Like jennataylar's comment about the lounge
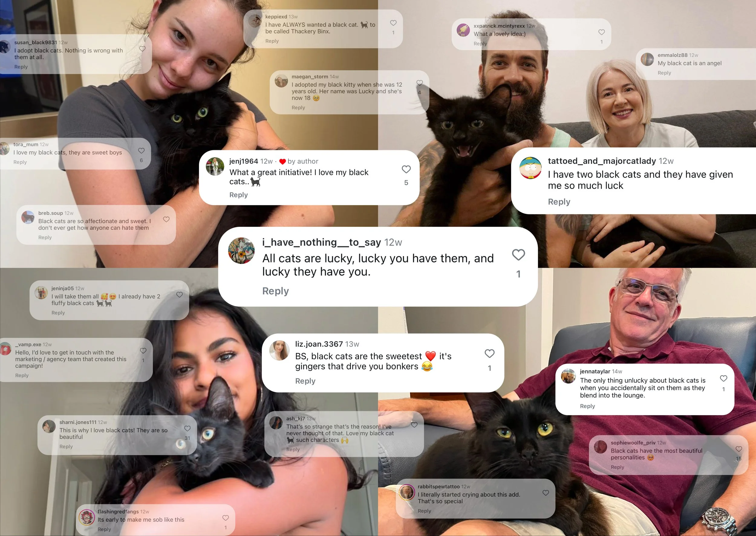The height and width of the screenshot is (536, 756). (x=723, y=378)
